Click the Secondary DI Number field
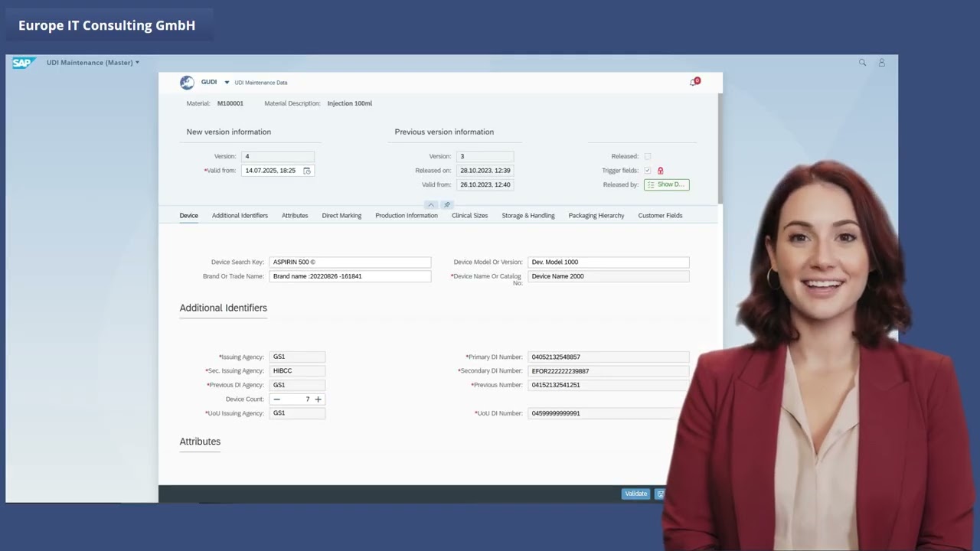 coord(609,371)
